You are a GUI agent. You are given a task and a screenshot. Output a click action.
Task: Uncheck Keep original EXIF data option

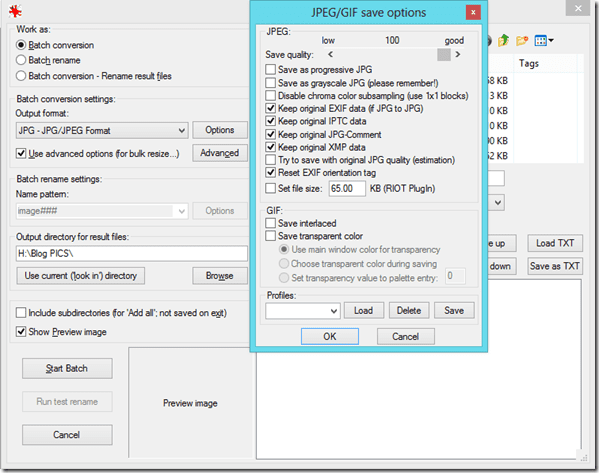(270, 109)
